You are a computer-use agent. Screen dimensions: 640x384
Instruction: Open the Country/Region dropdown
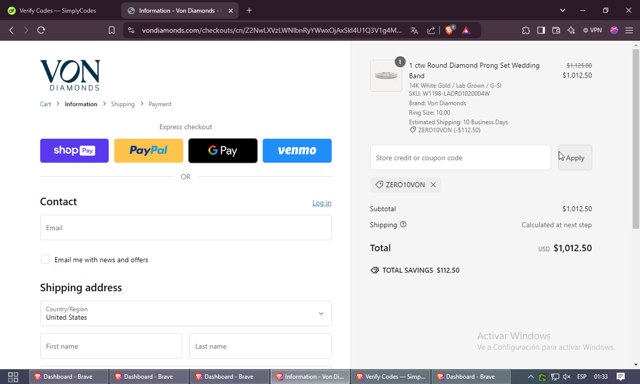[186, 313]
